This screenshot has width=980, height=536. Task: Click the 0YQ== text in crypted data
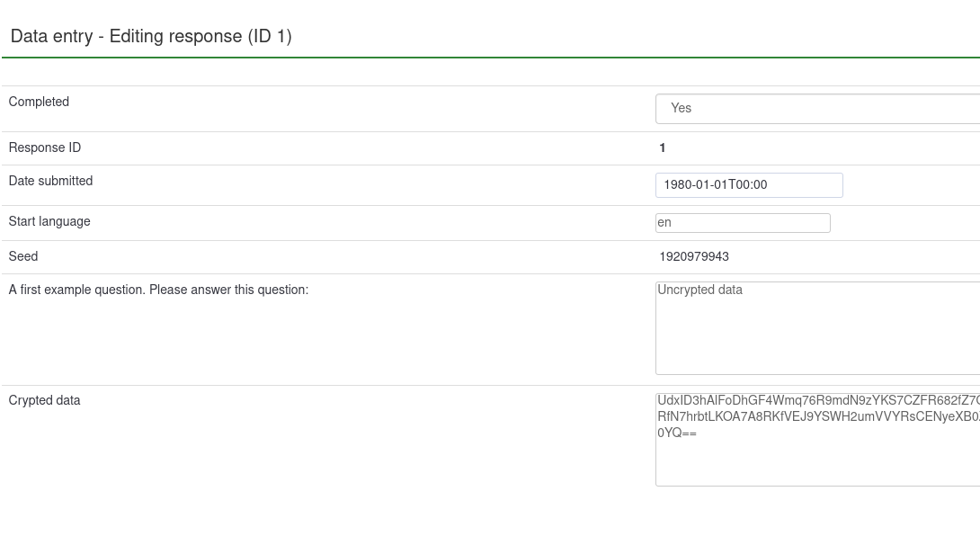(x=677, y=433)
